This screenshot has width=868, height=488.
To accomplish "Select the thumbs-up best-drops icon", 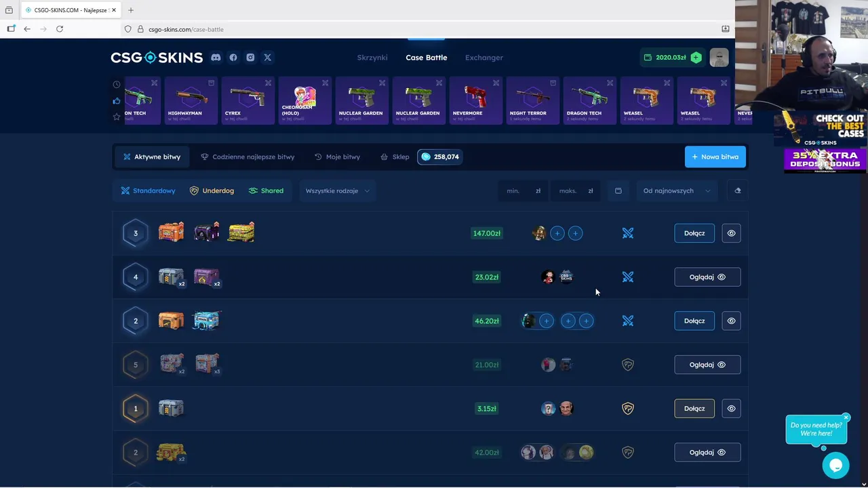I will (x=117, y=101).
